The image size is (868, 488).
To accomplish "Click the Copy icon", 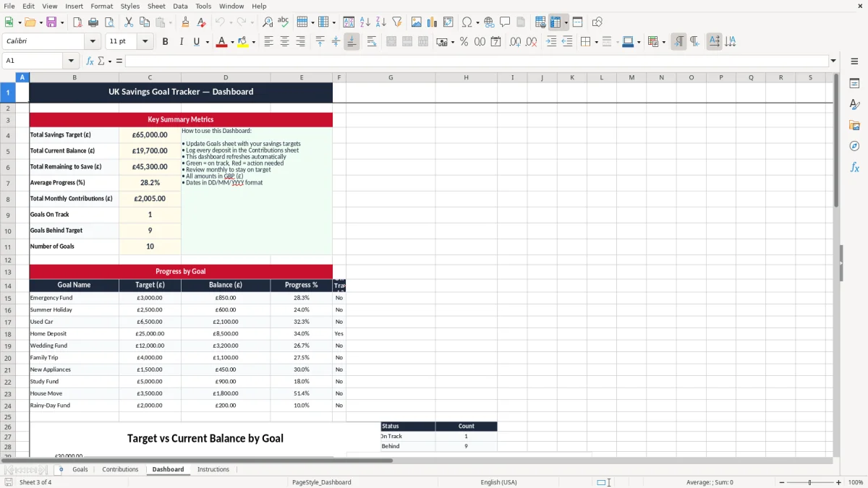I will point(144,22).
